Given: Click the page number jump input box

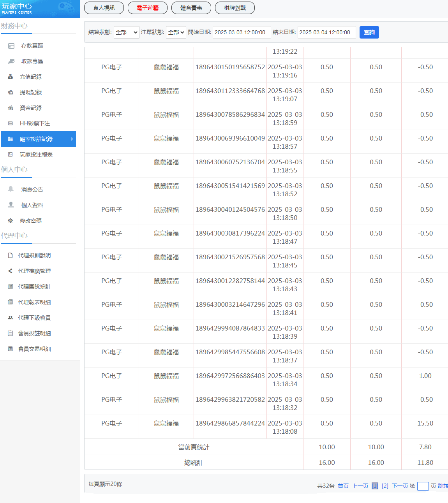Looking at the screenshot, I should point(423,486).
